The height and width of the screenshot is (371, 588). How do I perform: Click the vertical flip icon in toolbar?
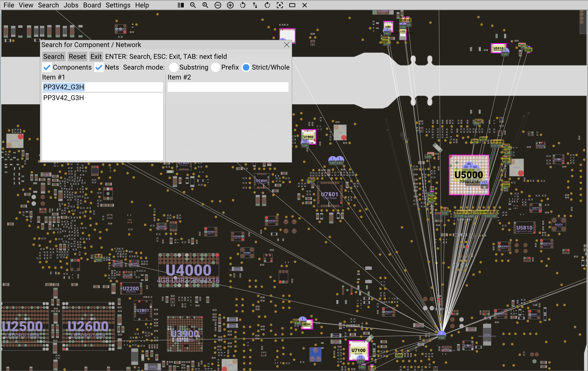(x=255, y=5)
